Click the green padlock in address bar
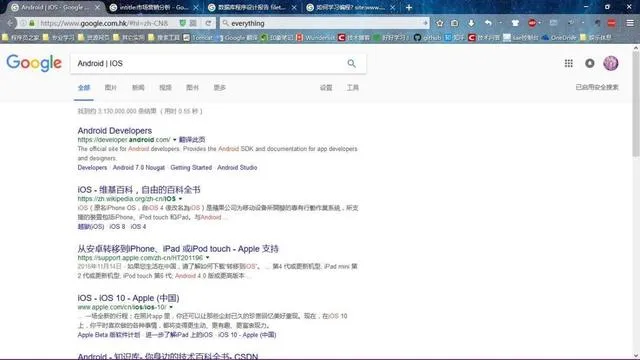Image resolution: width=640 pixels, height=360 pixels. point(32,23)
